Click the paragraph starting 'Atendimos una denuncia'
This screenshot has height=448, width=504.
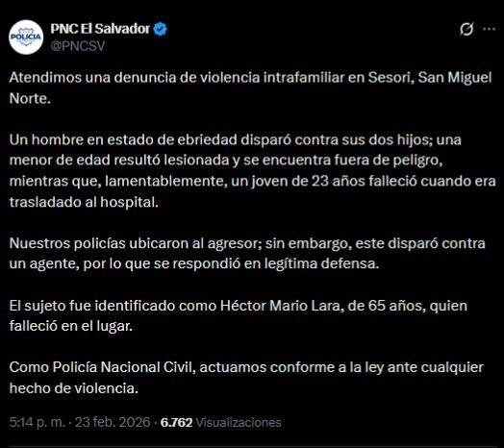(x=250, y=87)
